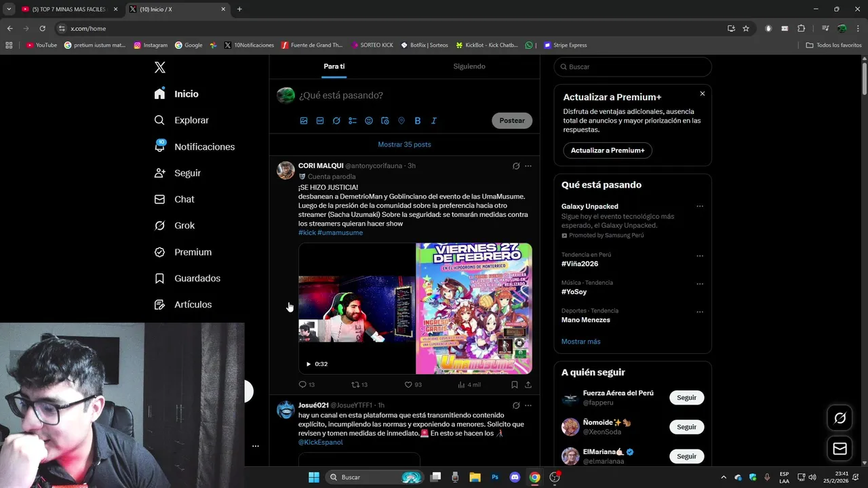Viewport: 868px width, 488px height.
Task: Open the emoji picker in composer
Action: (x=369, y=121)
